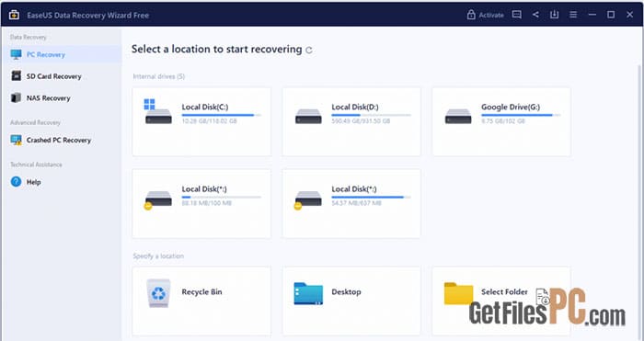Viewport: 644px width, 341px height.
Task: Click drive icon of 637 MB Local Disk(*:)
Action: pyautogui.click(x=307, y=199)
